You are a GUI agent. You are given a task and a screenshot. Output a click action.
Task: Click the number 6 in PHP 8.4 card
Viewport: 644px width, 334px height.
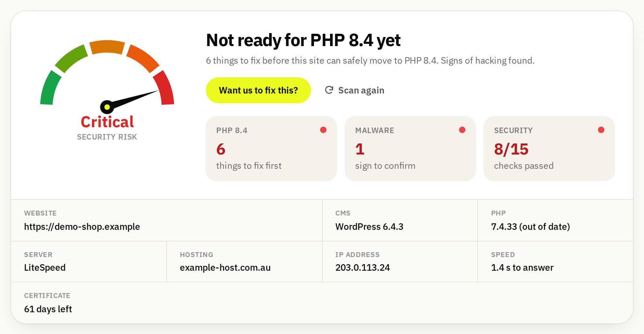coord(221,149)
